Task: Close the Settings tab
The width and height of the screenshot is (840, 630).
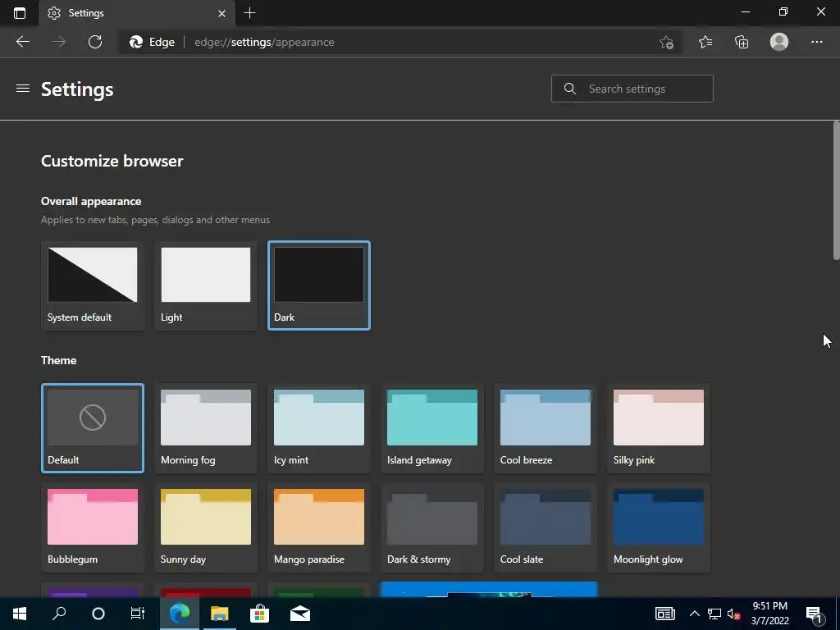Action: [x=221, y=13]
